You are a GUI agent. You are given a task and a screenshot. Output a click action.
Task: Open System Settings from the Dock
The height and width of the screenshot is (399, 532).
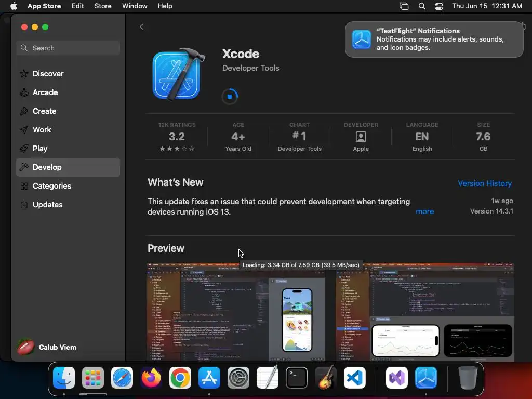tap(238, 378)
